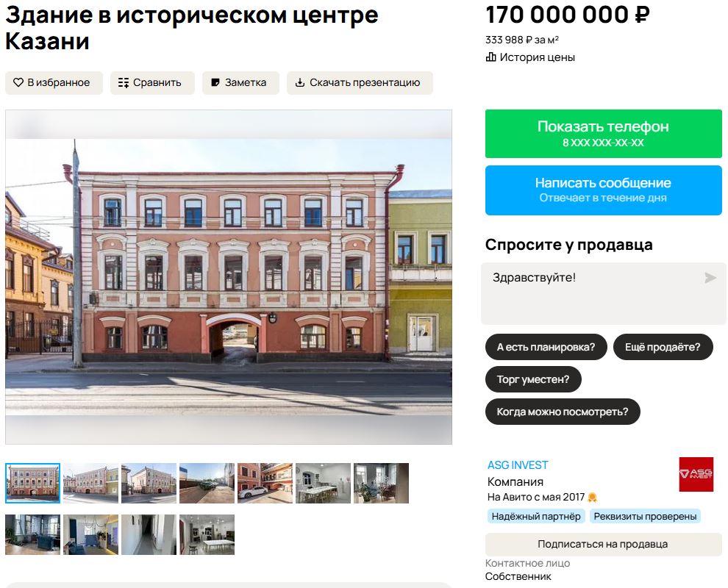Click the heart icon to add to favorites
728x588 pixels.
point(18,82)
